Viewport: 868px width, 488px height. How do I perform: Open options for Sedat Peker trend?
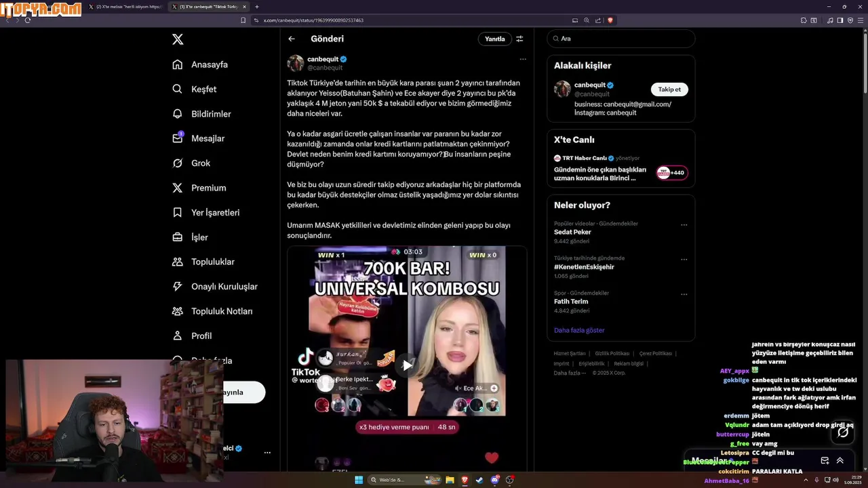(684, 225)
